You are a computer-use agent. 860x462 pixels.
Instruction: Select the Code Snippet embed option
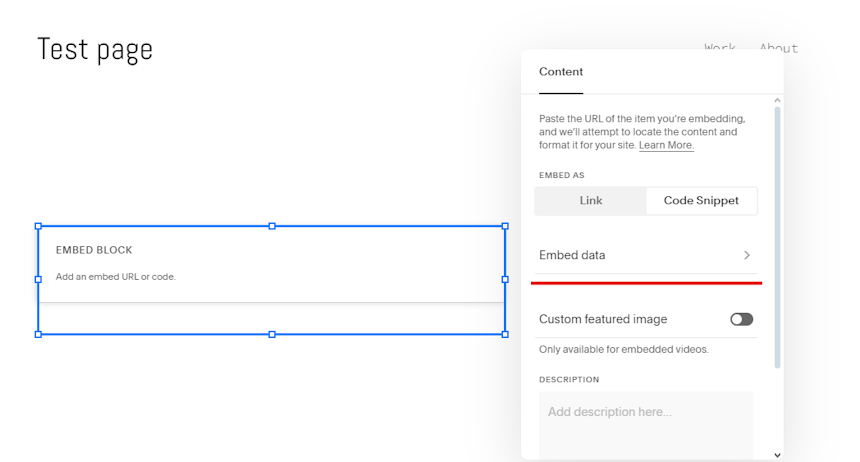coord(701,201)
